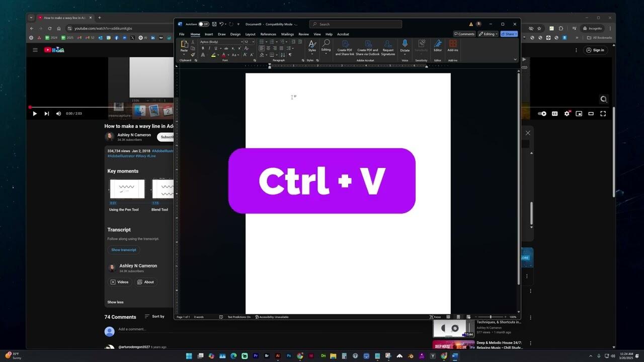This screenshot has height=362, width=644.
Task: Toggle the YouTube autoplay switch
Action: tap(542, 114)
